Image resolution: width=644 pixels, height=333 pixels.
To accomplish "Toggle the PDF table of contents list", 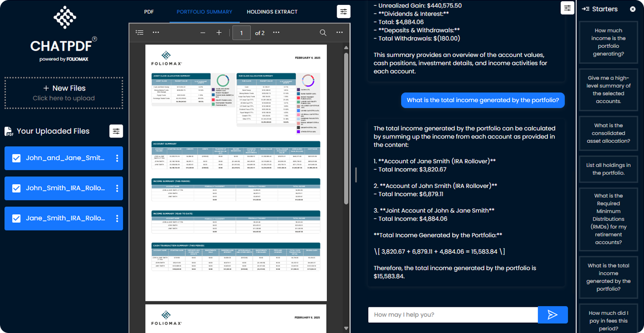I will tap(140, 33).
